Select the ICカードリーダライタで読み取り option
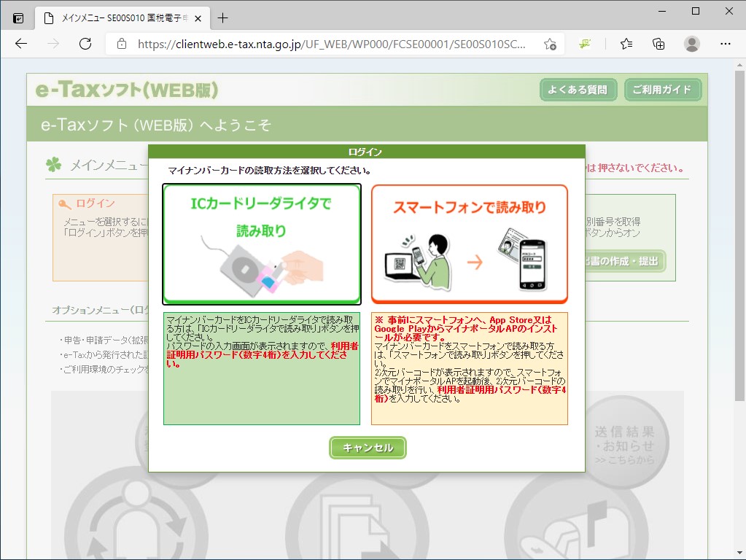Viewport: 746px width, 560px height. 261,243
